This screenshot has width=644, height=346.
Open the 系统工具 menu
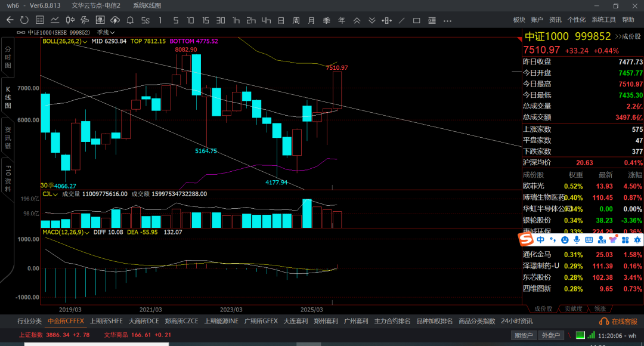(603, 20)
